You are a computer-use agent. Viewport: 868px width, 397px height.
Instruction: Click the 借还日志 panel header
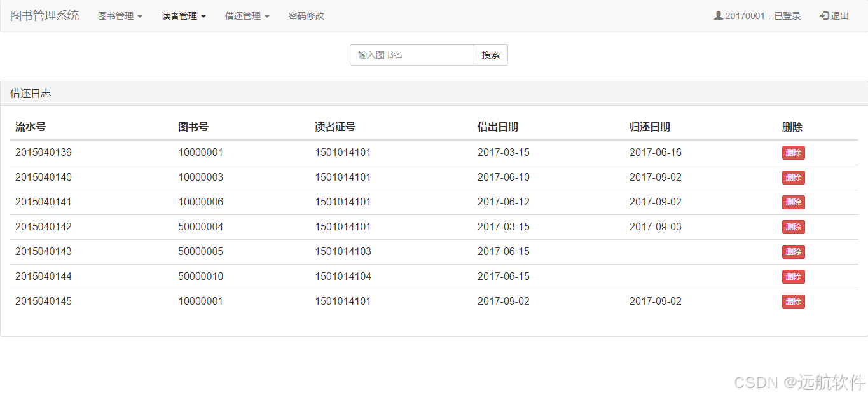coord(30,93)
